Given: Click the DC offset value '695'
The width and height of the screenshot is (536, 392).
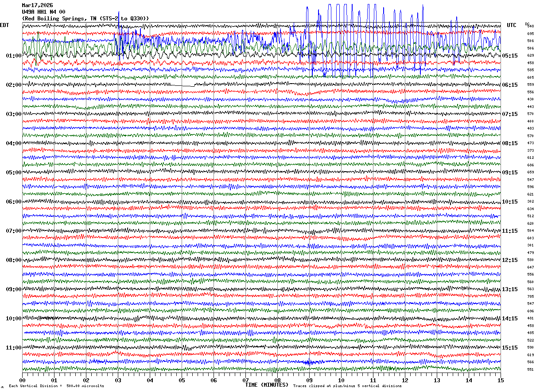Looking at the screenshot, I should 530,34.
